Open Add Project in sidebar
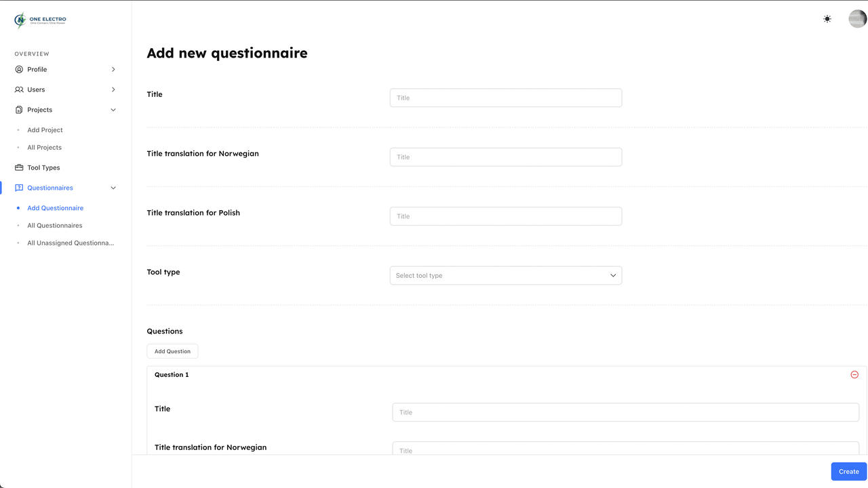Viewport: 868px width, 488px height. click(45, 129)
